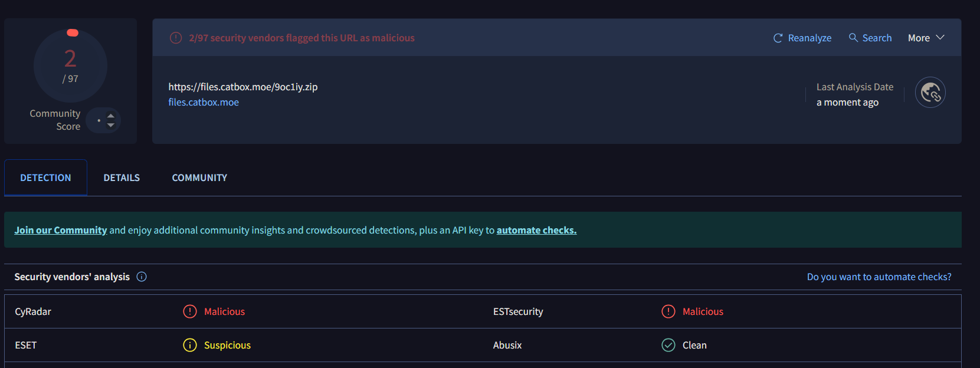Screen dimensions: 980x368
Task: Click the 2/97 vendors flagged message
Action: coord(301,38)
